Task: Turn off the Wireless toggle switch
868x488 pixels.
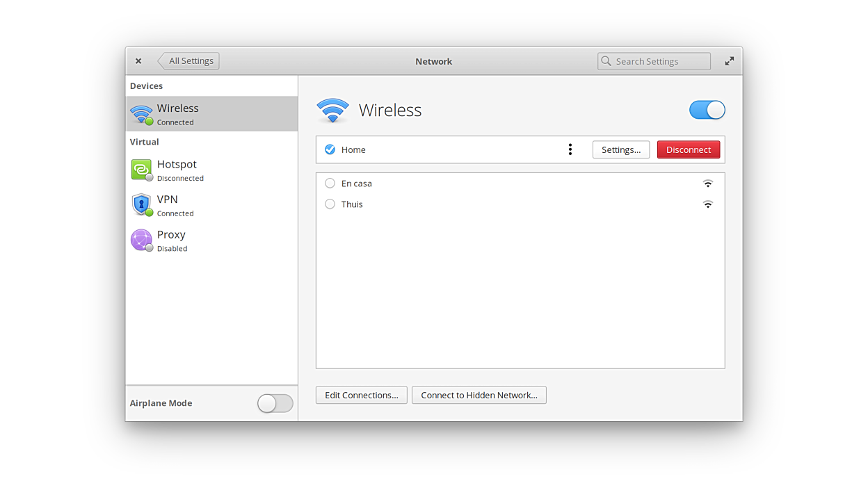Action: click(707, 110)
